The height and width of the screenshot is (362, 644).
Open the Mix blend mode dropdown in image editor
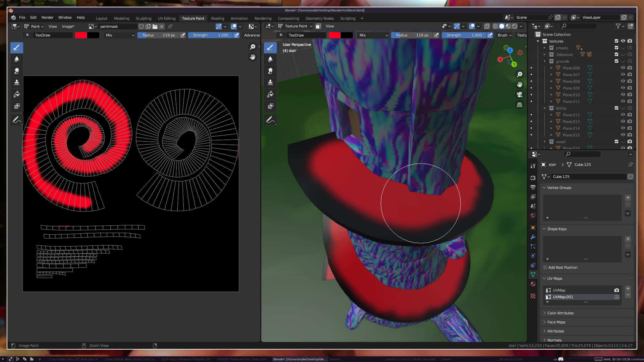(120, 35)
